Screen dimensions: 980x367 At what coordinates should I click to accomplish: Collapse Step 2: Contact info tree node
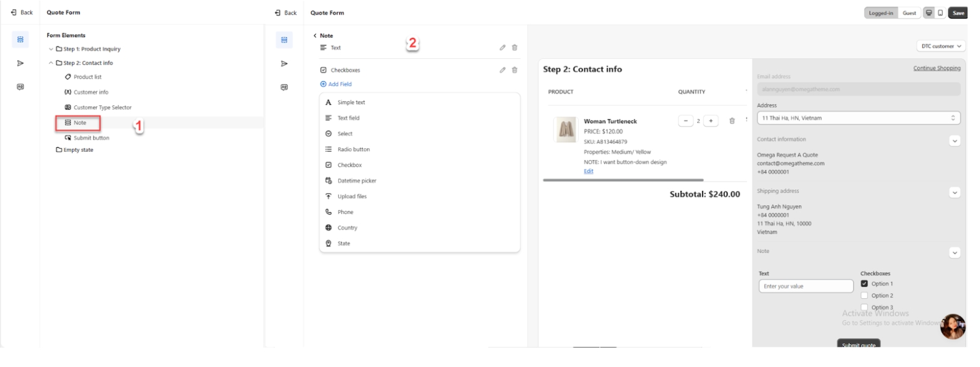51,63
